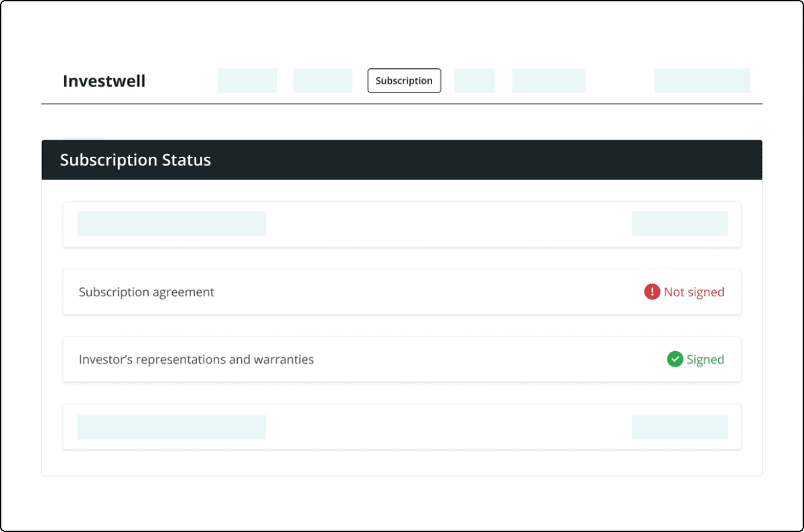Click the green "Signed" status text
The image size is (804, 532).
[x=705, y=359]
